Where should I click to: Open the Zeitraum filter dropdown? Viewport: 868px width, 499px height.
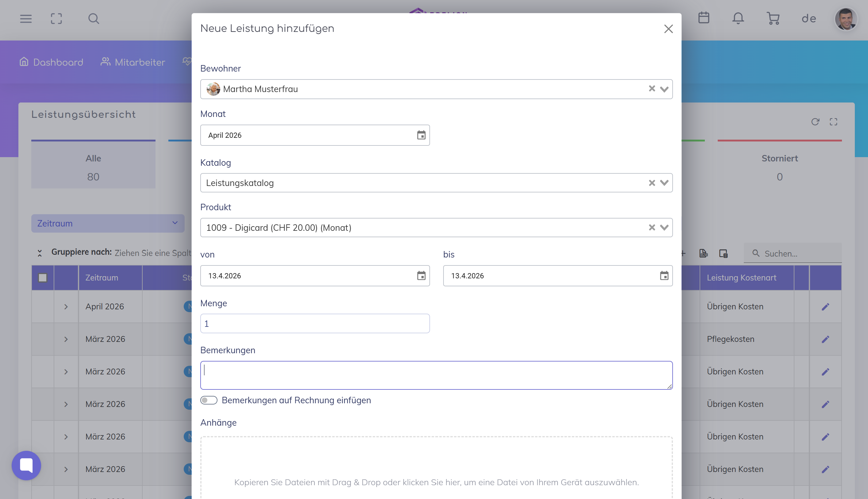[108, 223]
